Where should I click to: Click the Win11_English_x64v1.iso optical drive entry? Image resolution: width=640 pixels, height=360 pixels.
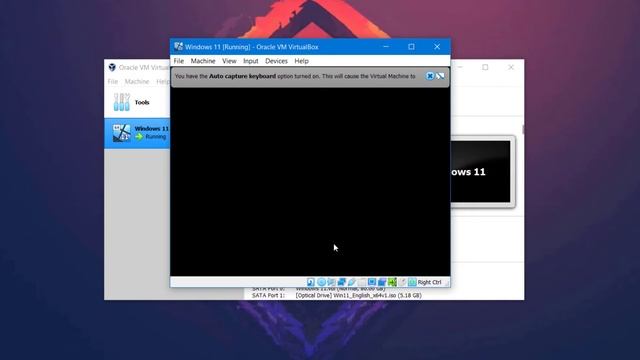pos(358,295)
